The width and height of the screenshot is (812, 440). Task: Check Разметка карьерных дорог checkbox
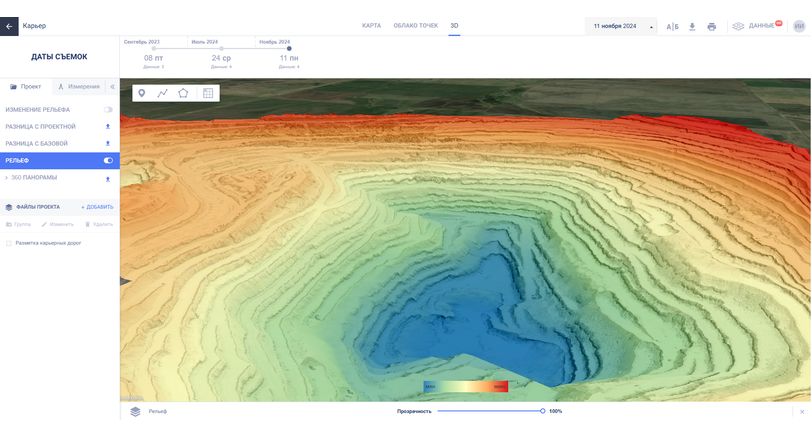[9, 243]
